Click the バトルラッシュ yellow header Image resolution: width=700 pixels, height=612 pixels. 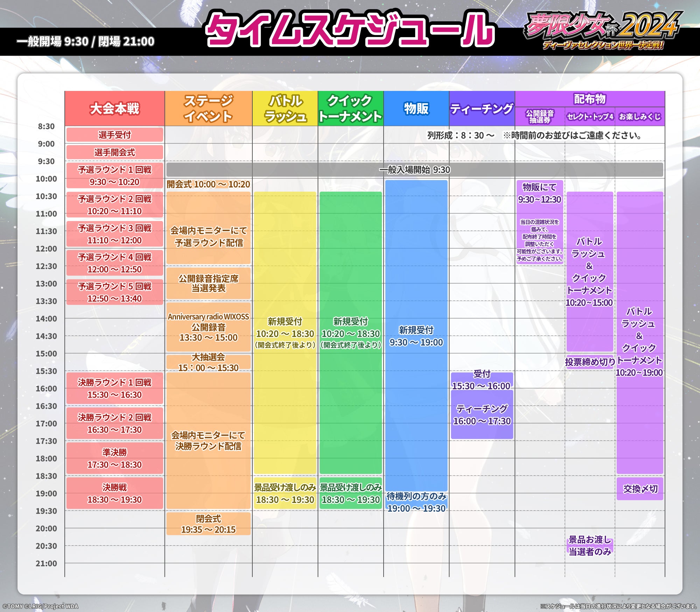click(x=285, y=108)
